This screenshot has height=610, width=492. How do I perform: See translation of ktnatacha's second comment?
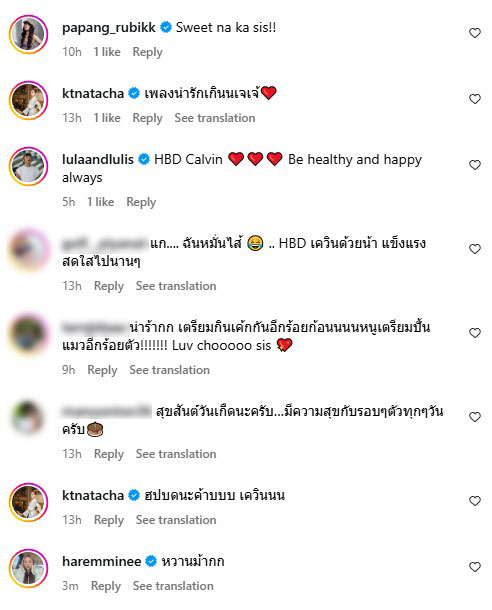(176, 520)
